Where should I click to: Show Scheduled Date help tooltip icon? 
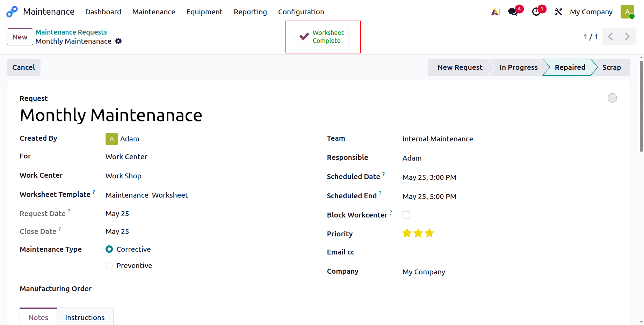tap(384, 174)
